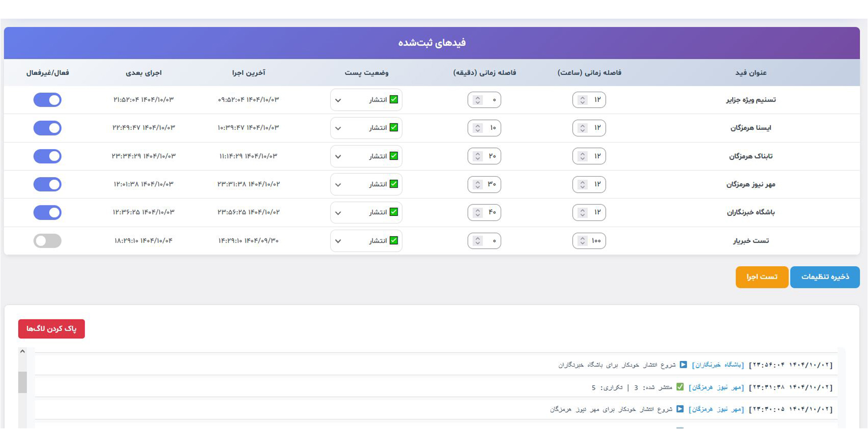
Task: Click green check icon in تست خبریار status
Action: tap(394, 240)
